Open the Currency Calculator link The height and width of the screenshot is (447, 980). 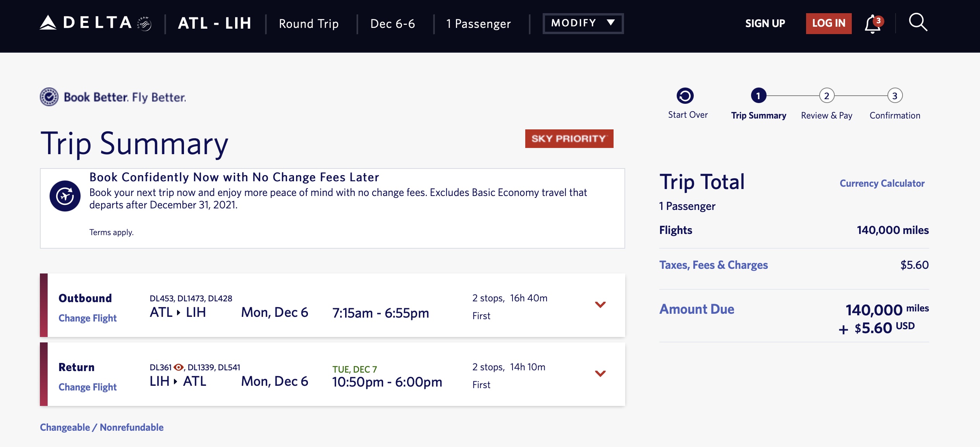click(882, 183)
